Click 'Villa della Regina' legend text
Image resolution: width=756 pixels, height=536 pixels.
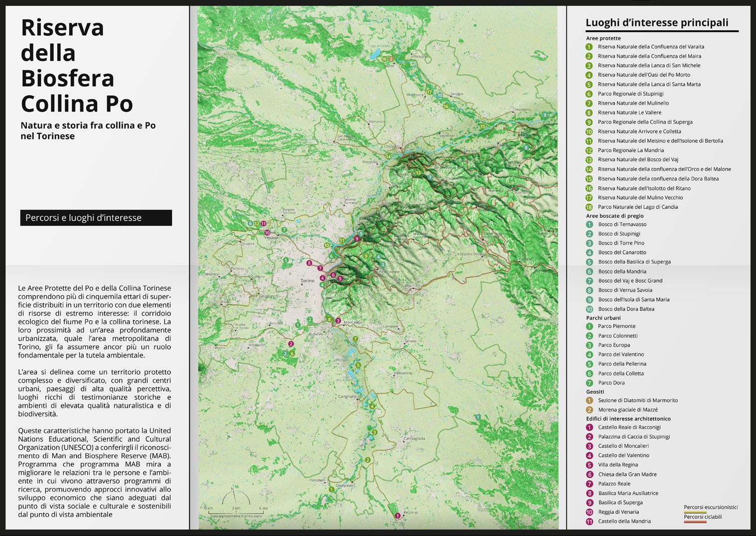618,465
